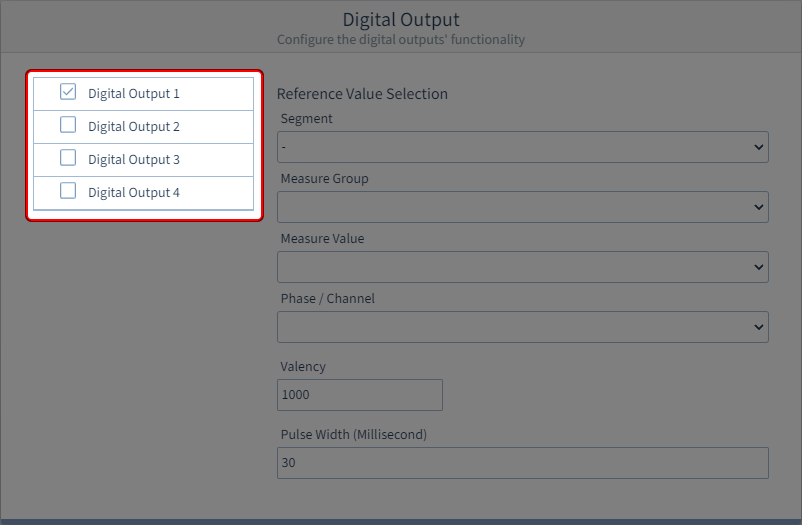
Task: Click the 'Digital Output' page title
Action: (x=401, y=20)
